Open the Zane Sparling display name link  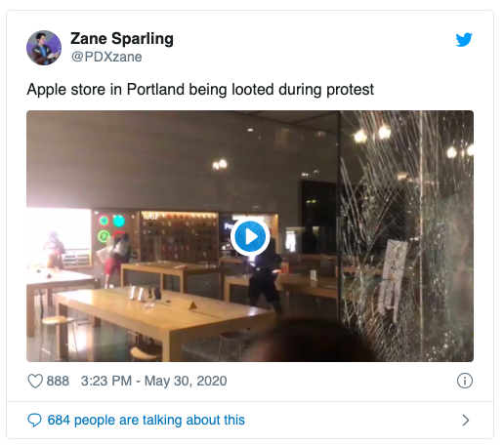[x=122, y=39]
